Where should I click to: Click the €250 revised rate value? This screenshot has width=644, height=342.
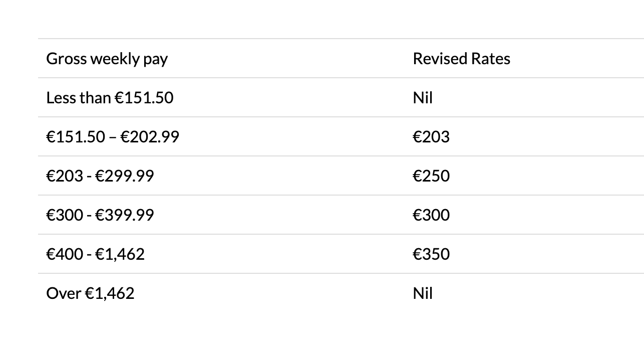click(x=431, y=176)
